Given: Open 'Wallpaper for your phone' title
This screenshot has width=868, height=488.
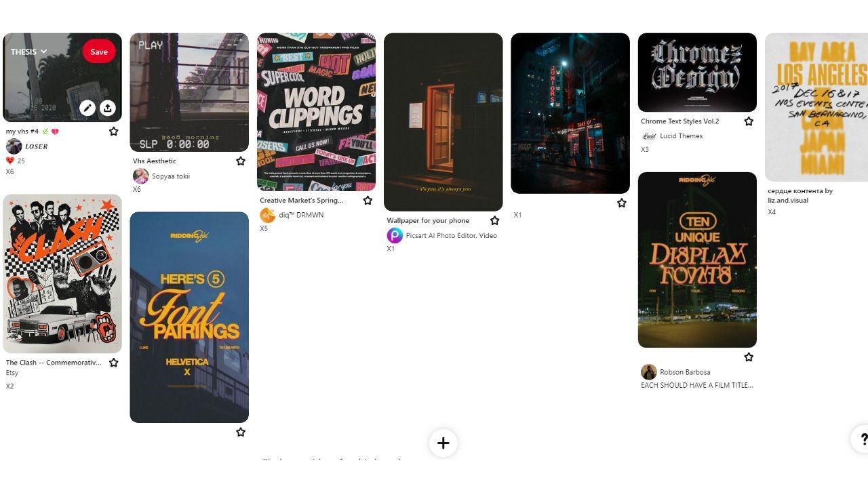Looking at the screenshot, I should (428, 221).
